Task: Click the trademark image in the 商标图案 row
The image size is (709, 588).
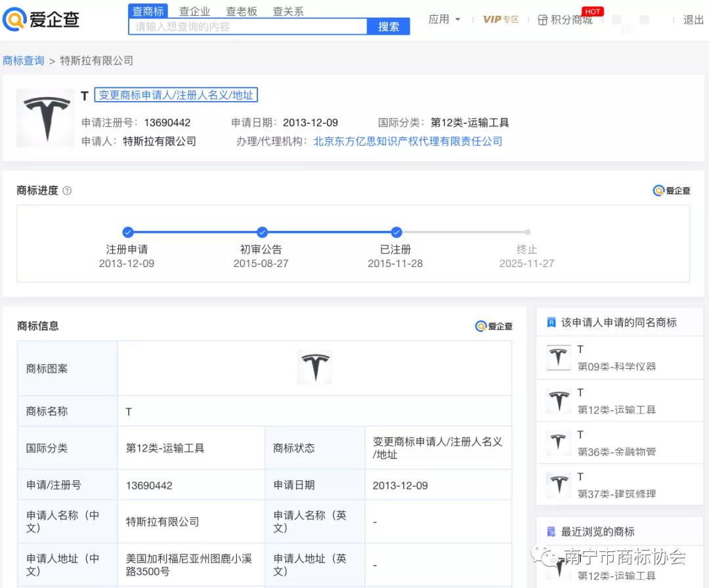Action: click(x=314, y=367)
